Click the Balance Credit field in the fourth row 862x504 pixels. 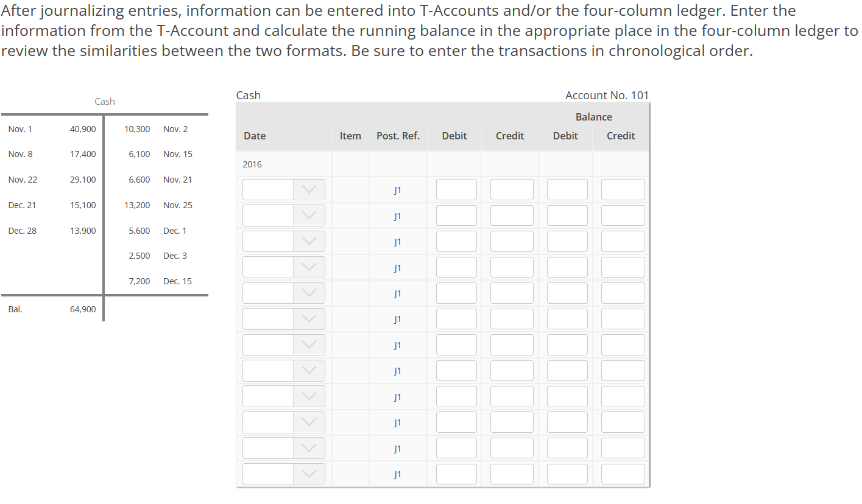click(x=623, y=267)
